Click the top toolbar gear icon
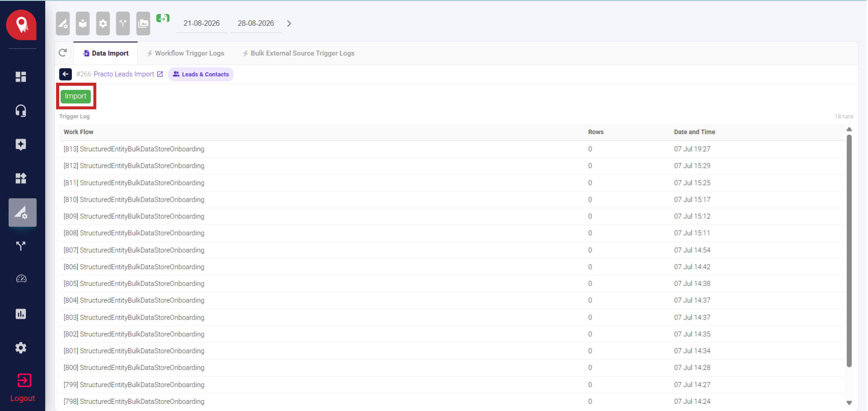The width and height of the screenshot is (868, 411). coord(103,24)
